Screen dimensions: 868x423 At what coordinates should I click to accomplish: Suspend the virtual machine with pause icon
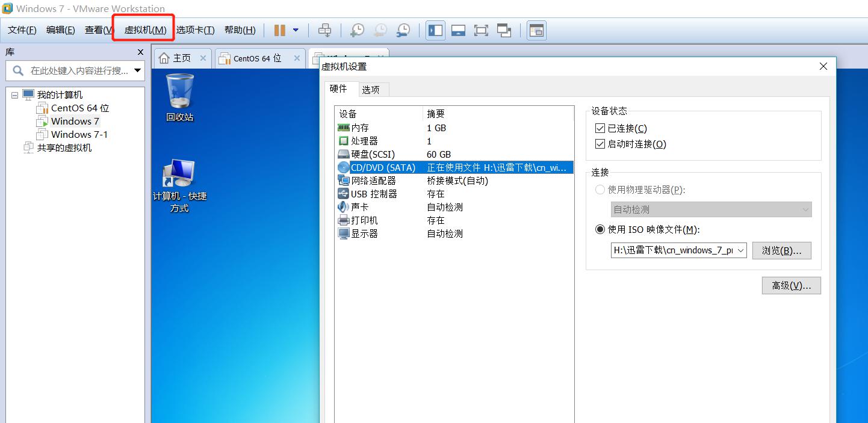[279, 30]
